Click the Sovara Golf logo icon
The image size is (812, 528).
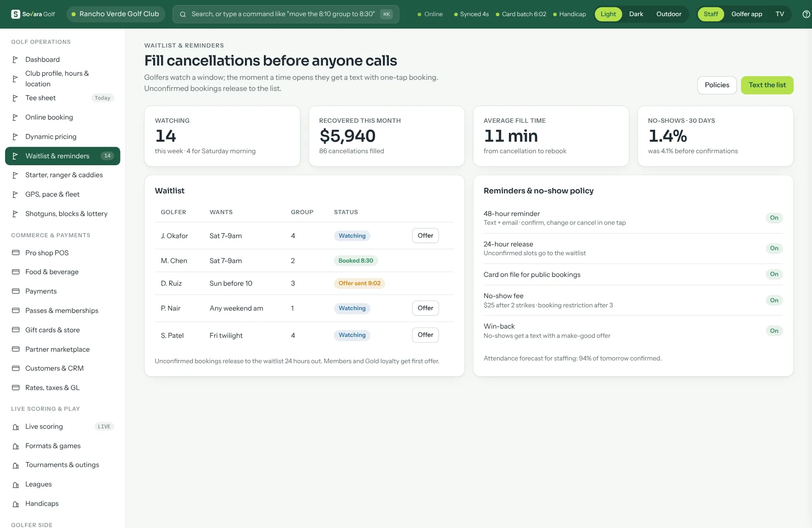(16, 14)
